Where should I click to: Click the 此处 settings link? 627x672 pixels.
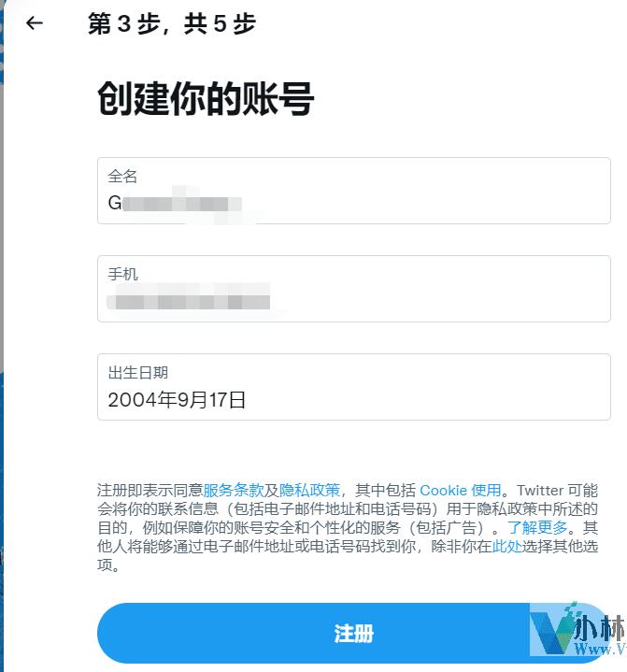(x=507, y=546)
